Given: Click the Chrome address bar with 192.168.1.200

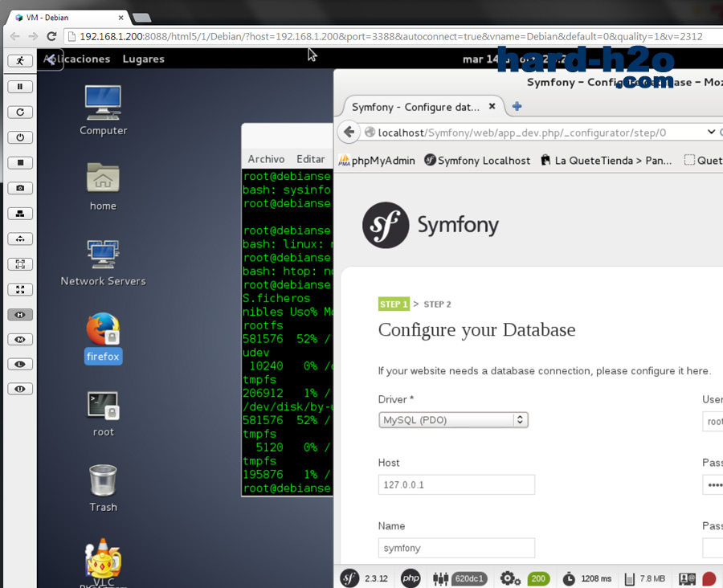Looking at the screenshot, I should (x=392, y=36).
